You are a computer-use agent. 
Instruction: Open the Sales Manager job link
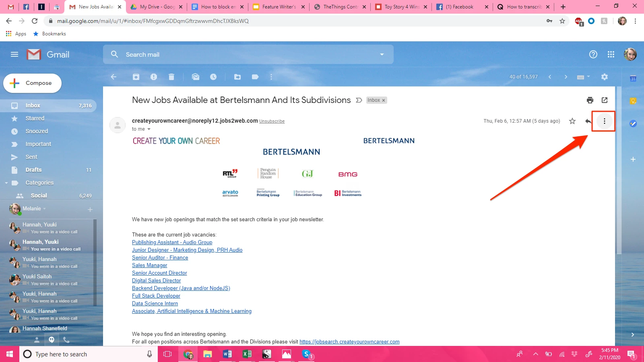[149, 265]
